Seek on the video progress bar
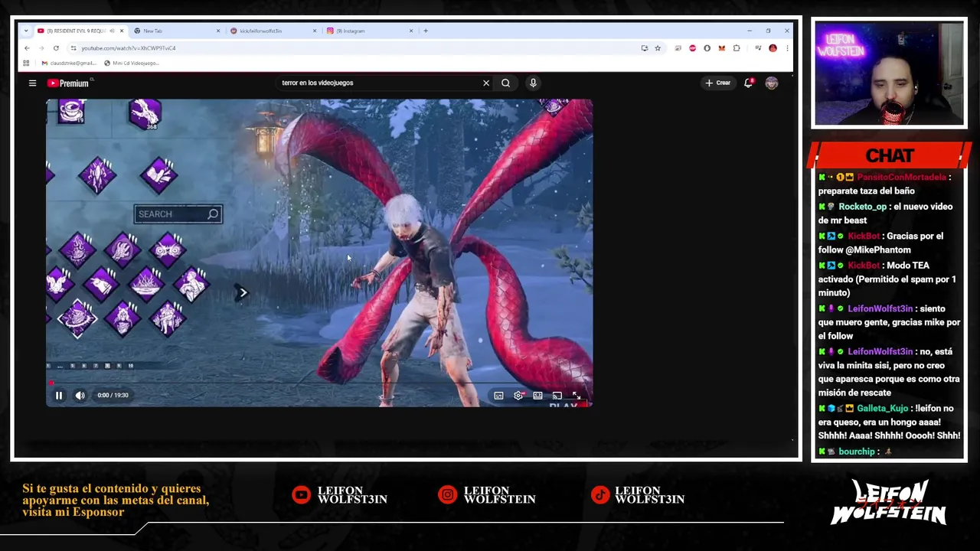The height and width of the screenshot is (551, 980). pyautogui.click(x=318, y=383)
